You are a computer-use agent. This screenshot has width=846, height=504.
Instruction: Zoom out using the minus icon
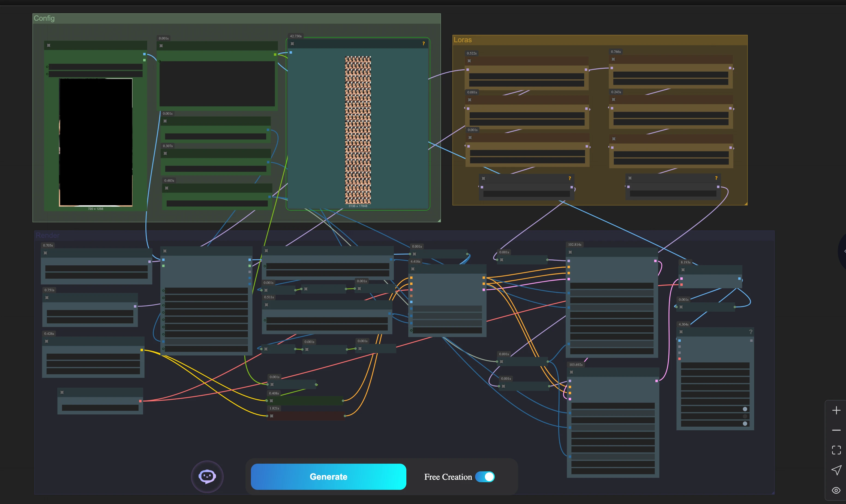coord(836,430)
